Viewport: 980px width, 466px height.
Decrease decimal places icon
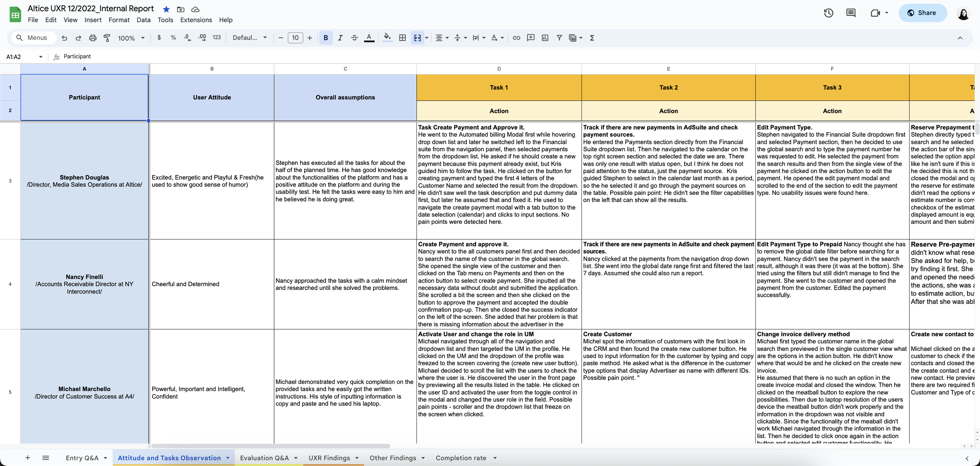188,38
